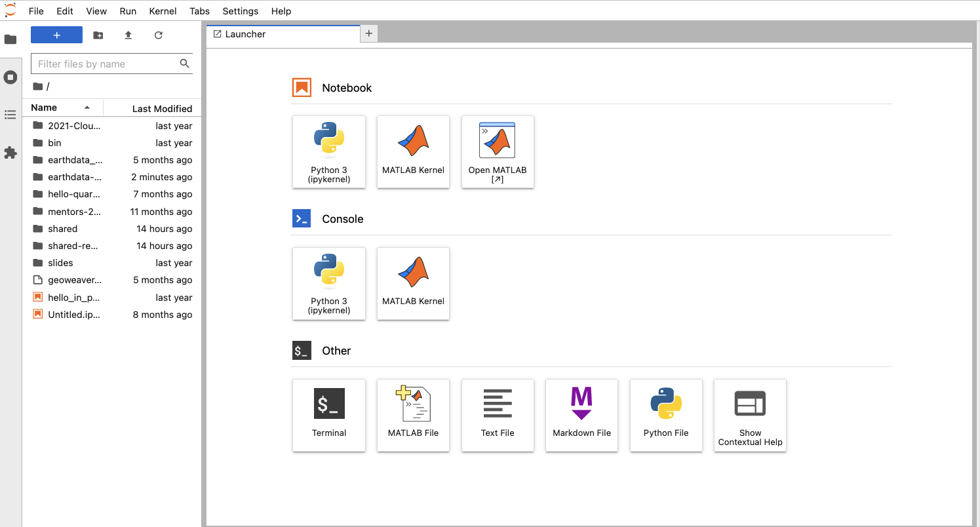Open the Extension Manager sidebar
Screen dimensions: 980x527
[10, 153]
